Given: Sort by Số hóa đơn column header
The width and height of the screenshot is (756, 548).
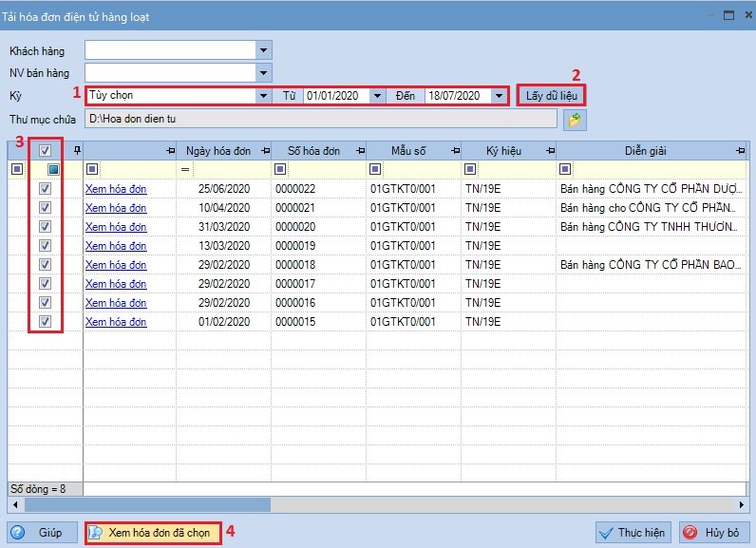Looking at the screenshot, I should coord(313,151).
